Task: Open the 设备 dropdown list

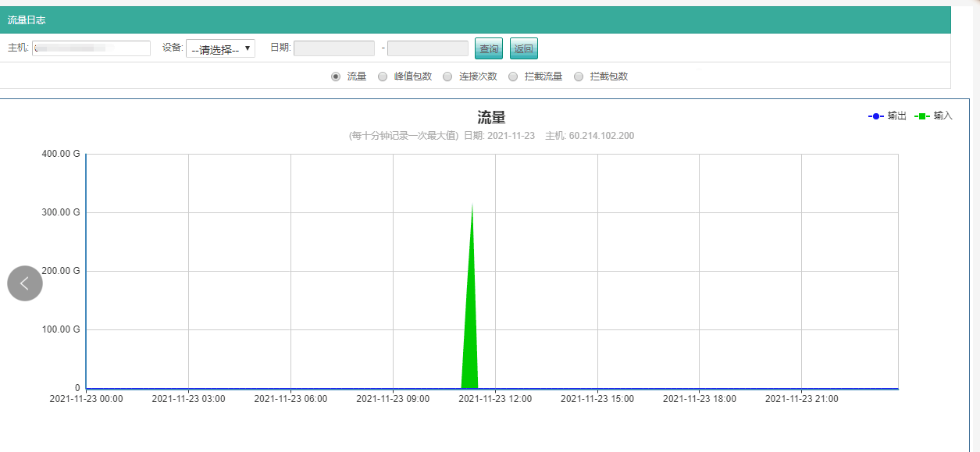Action: (x=220, y=48)
